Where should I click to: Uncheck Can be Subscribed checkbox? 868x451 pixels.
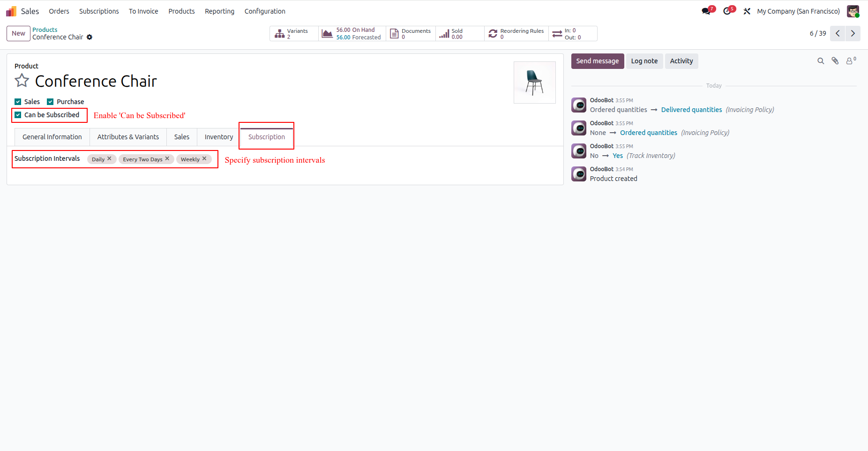(18, 115)
